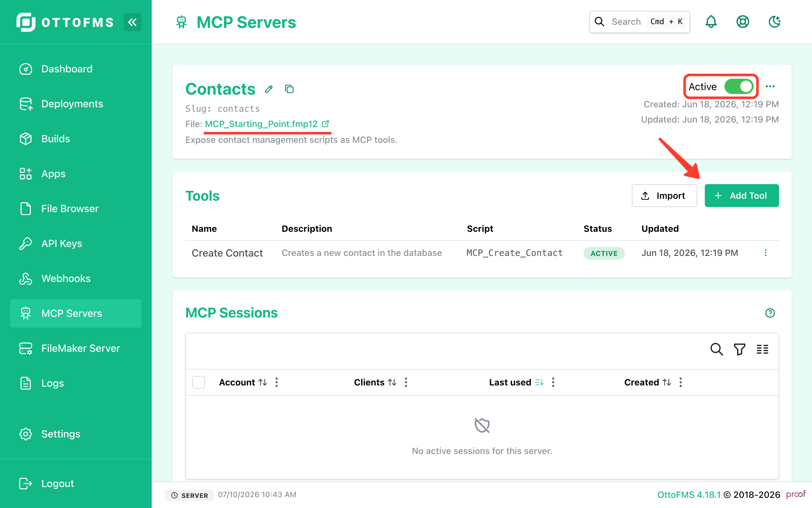The height and width of the screenshot is (508, 812).
Task: Focus the Search field
Action: (639, 22)
